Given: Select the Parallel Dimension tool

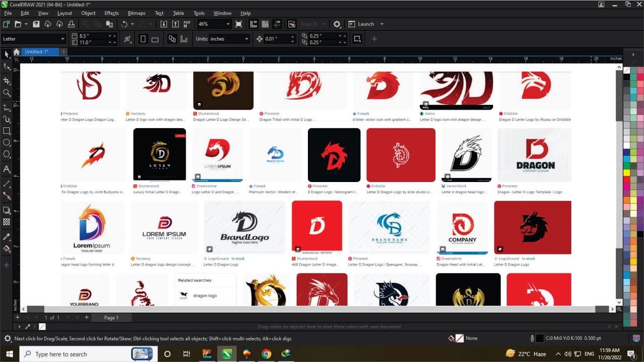Looking at the screenshot, I should coord(7,184).
